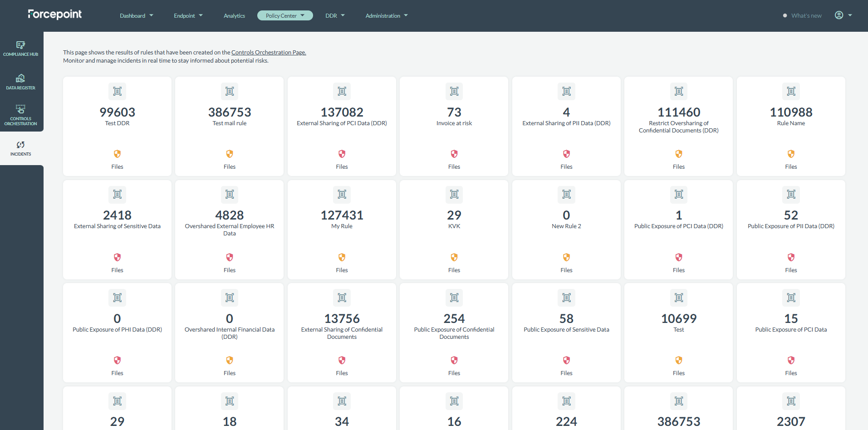This screenshot has height=430, width=868.
Task: Open Overshared External Employee HR Data label
Action: [x=230, y=230]
